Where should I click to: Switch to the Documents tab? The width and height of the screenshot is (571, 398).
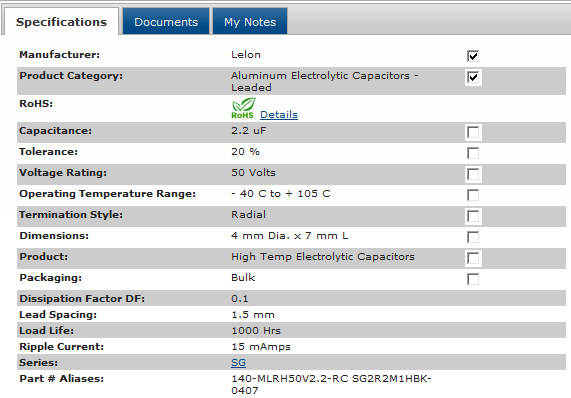click(166, 21)
